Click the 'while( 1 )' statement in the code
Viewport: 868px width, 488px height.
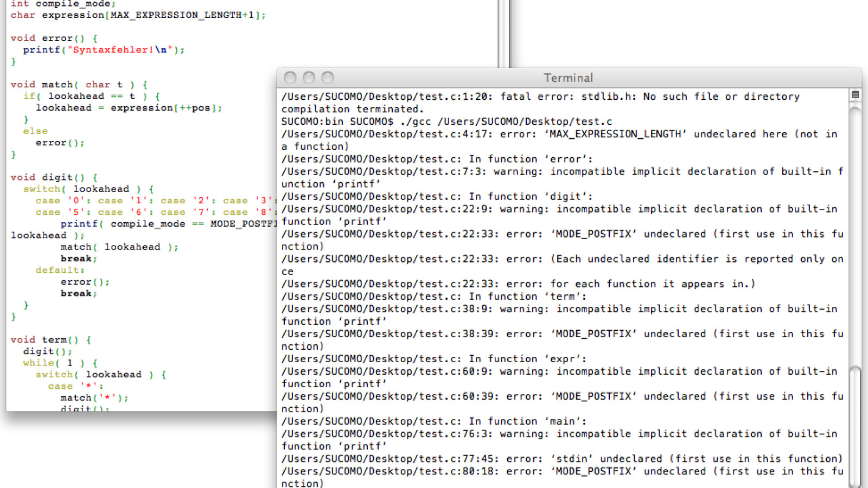60,363
